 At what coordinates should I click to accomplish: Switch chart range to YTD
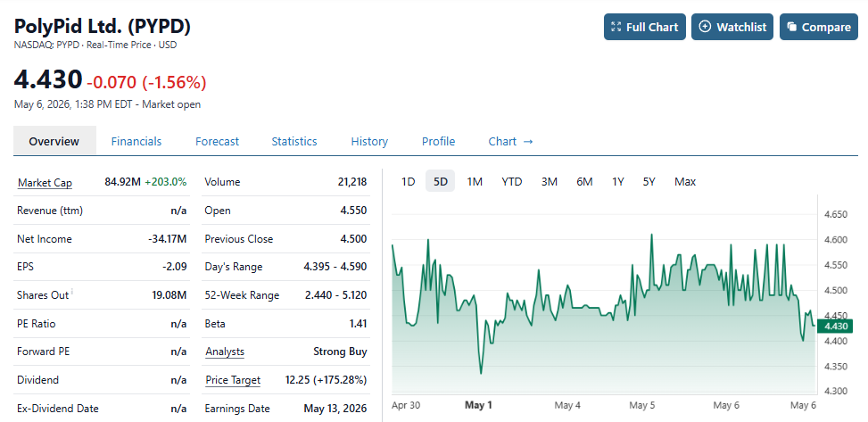pos(511,182)
